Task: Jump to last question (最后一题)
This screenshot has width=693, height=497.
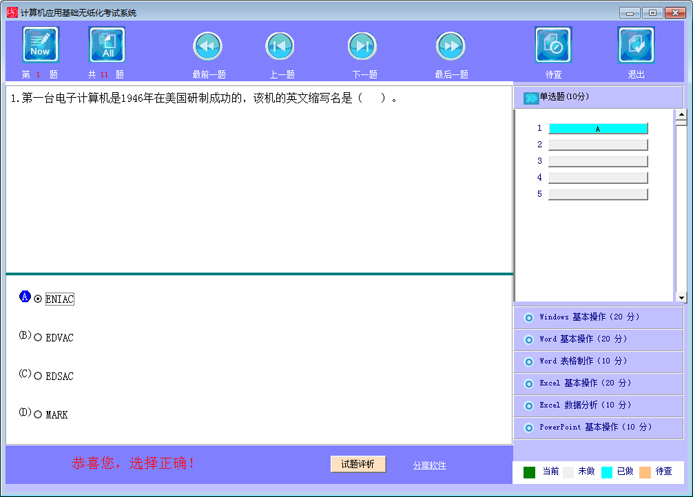Action: pos(450,46)
